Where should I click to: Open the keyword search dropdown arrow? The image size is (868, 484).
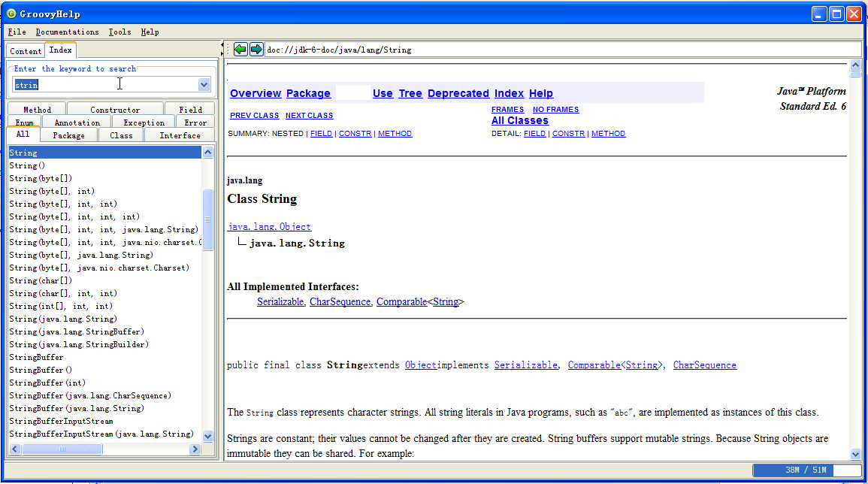click(x=204, y=85)
